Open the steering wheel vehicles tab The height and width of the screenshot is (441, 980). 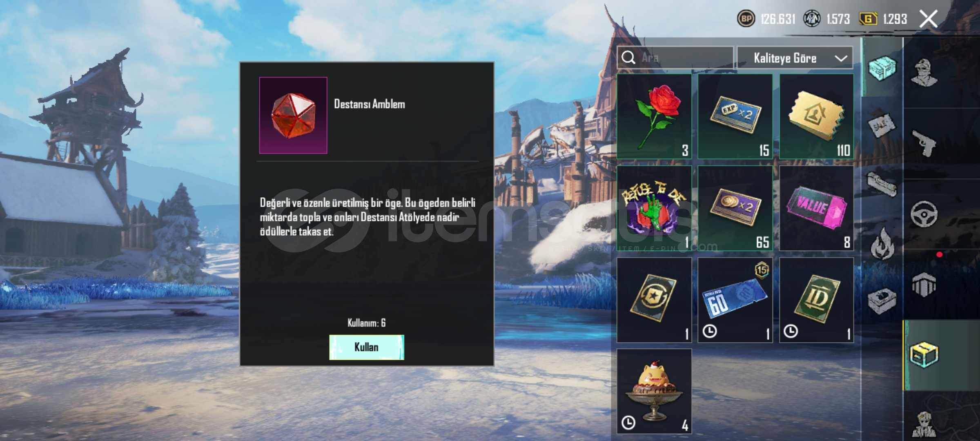pyautogui.click(x=924, y=214)
